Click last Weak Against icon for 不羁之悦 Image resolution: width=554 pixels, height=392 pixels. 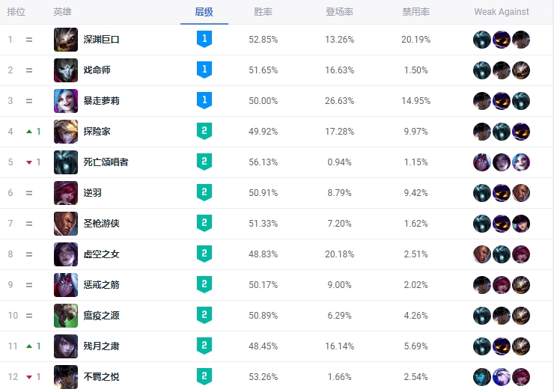521,377
